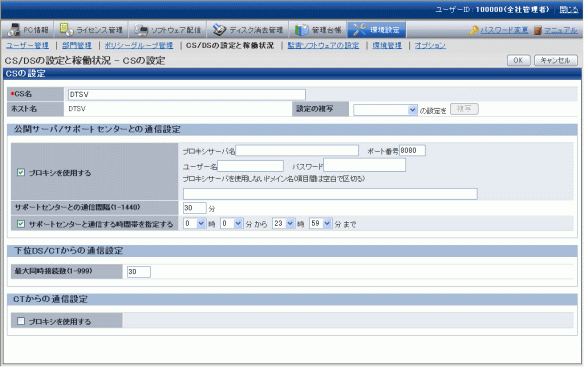Click the ライセンス管理 key icon

coord(67,29)
